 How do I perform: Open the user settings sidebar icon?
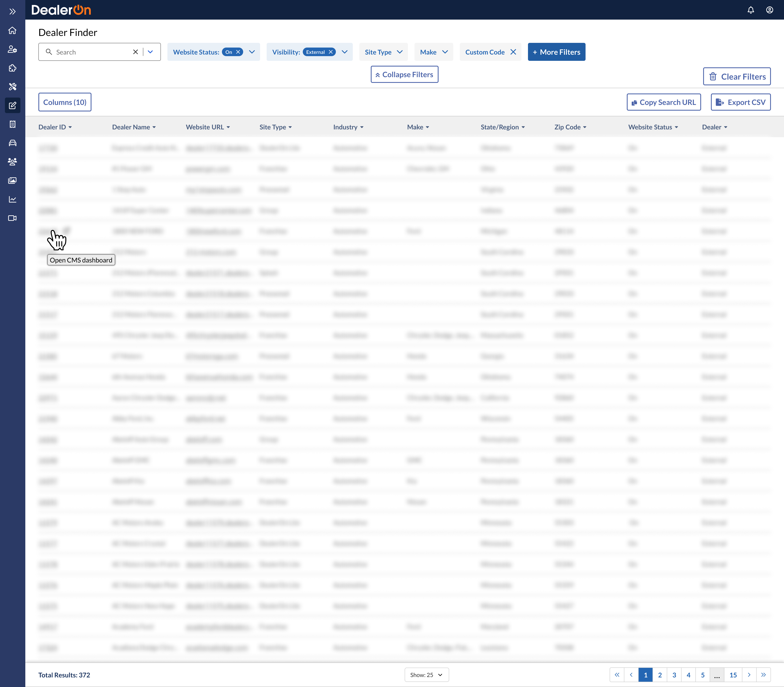pos(12,49)
